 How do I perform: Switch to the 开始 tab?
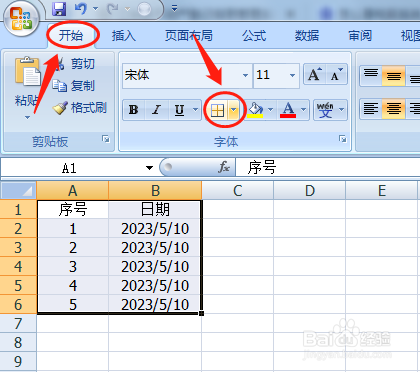pos(71,35)
